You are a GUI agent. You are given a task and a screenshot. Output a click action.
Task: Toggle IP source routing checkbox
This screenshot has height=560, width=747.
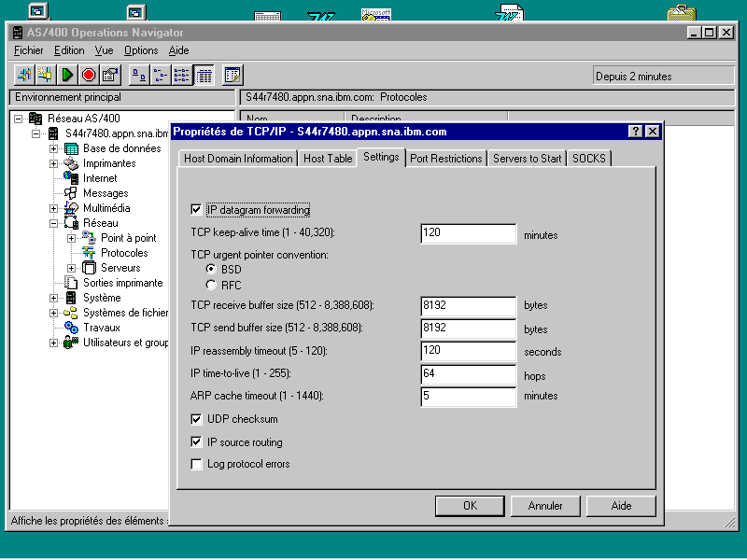(x=196, y=441)
